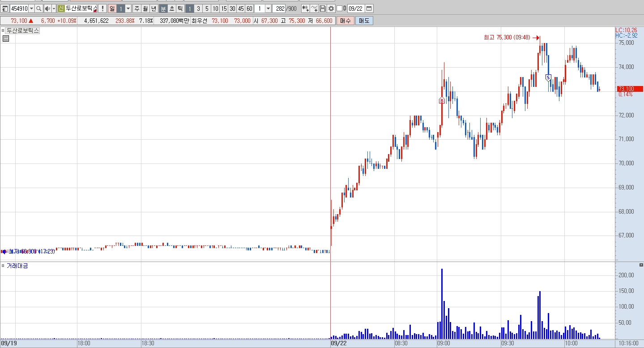644x348 pixels.
Task: Select the 월 (monthly) period button
Action: 145,9
